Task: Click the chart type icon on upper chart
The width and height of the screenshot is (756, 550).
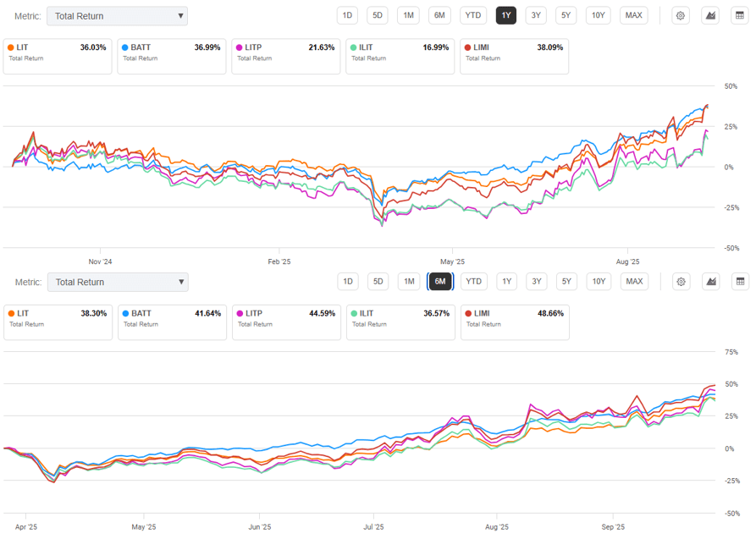Action: [x=709, y=15]
